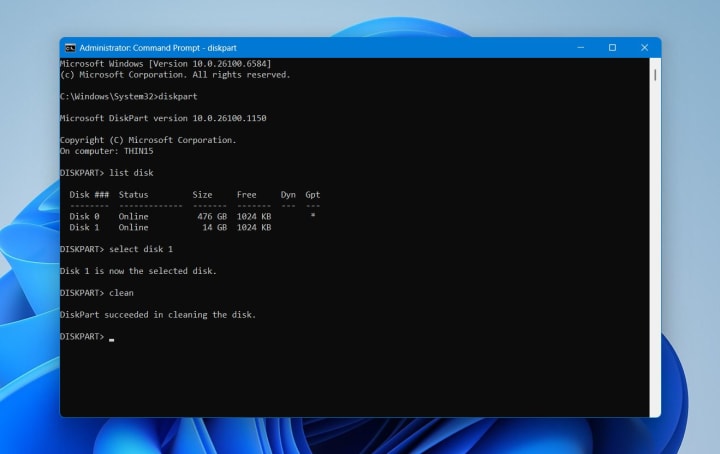Click the 'Microsoft Windows [Version 10.0.26100.6584]' line
720x454 pixels.
pos(166,64)
